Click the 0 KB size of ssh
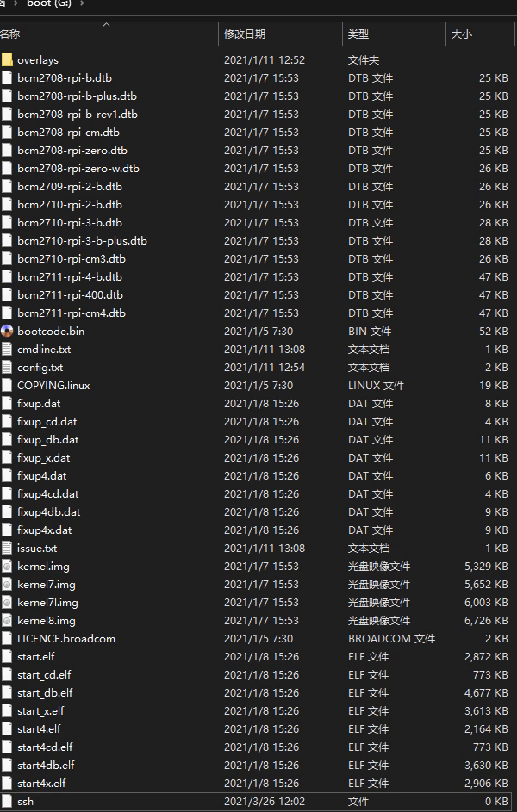517x812 pixels. [497, 802]
